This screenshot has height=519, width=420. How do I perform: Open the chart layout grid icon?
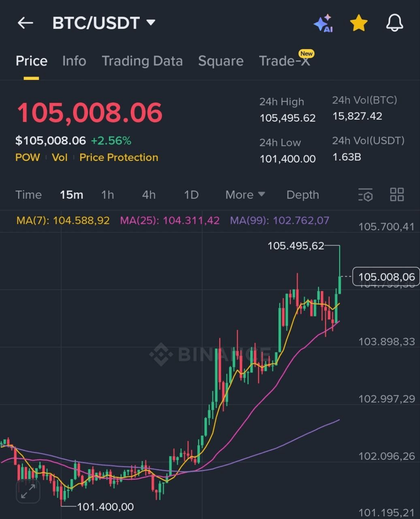tap(397, 195)
